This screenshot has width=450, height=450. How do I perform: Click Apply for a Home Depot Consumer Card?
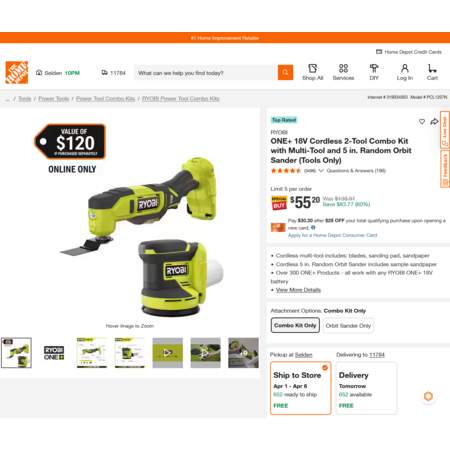tap(332, 235)
